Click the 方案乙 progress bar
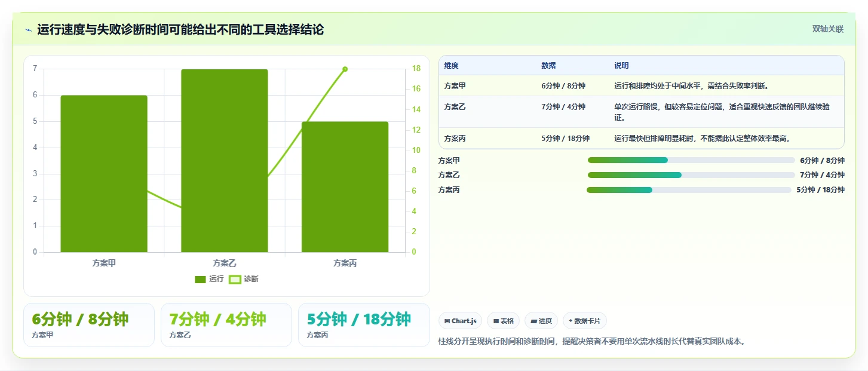868x371 pixels. point(691,175)
